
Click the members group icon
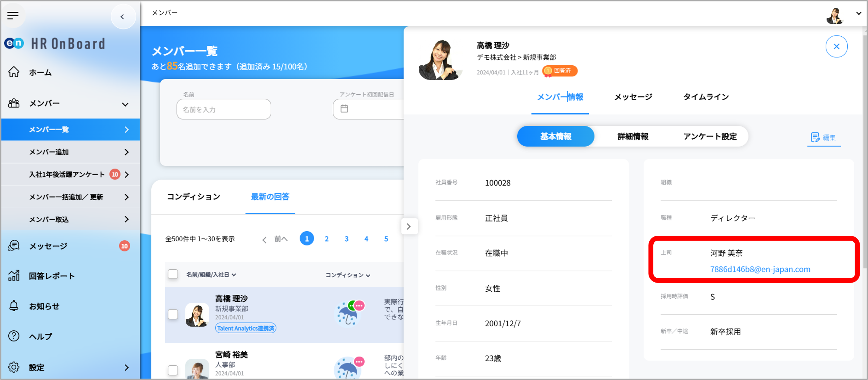(14, 103)
